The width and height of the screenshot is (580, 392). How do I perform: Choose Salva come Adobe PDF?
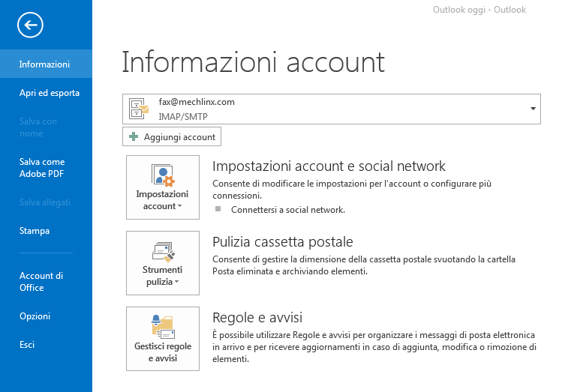click(42, 168)
